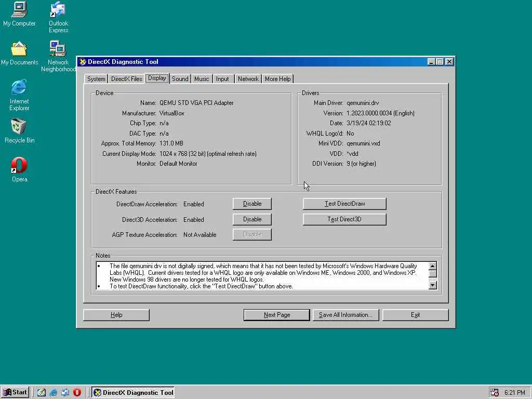Click the system tray clock
The width and height of the screenshot is (532, 399).
514,393
